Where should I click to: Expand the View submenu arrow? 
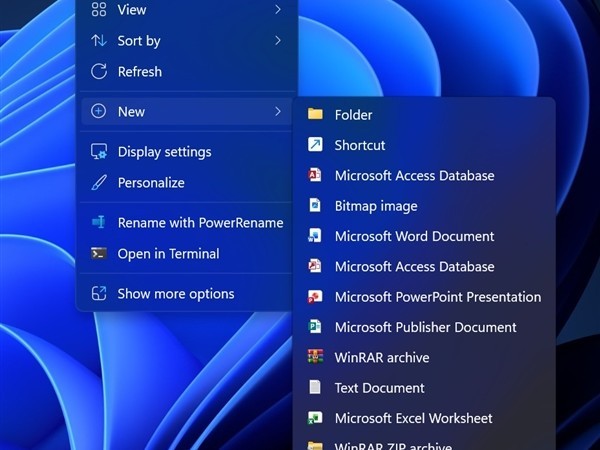pos(278,10)
